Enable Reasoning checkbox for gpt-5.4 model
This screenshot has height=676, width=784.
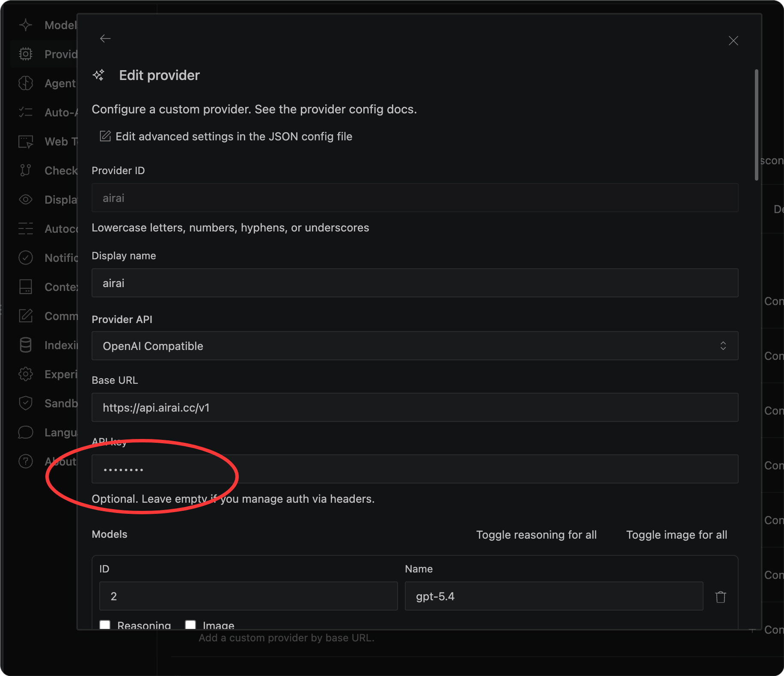[x=105, y=625]
